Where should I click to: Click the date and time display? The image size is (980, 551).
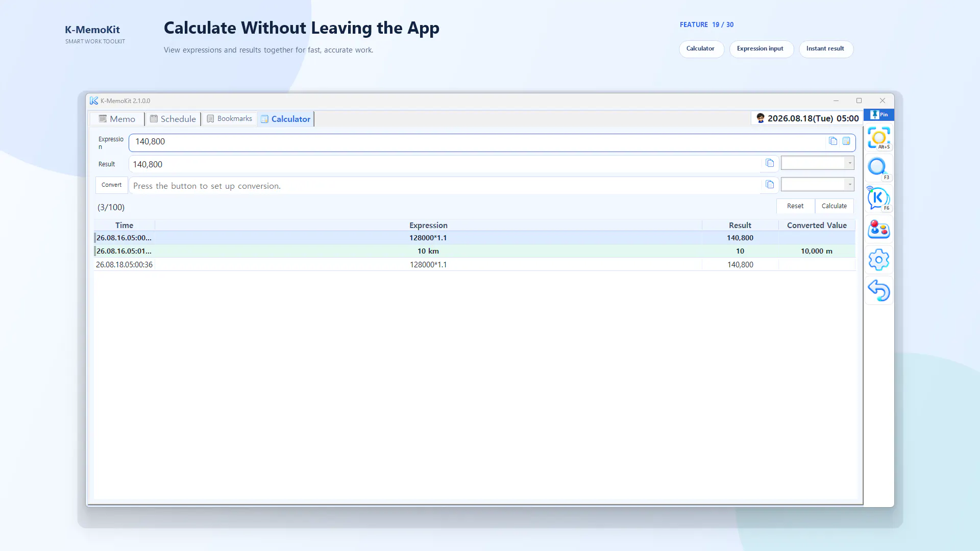813,118
